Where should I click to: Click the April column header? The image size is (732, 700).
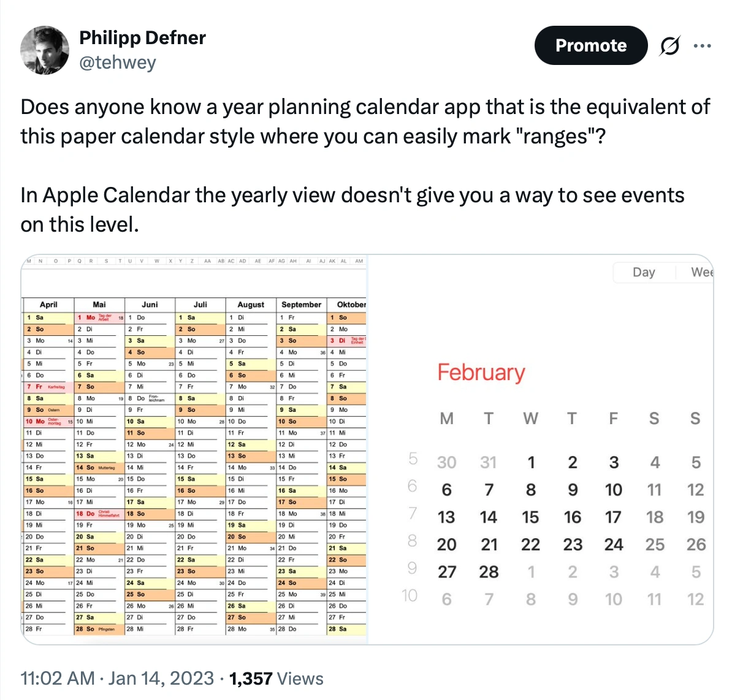(48, 304)
